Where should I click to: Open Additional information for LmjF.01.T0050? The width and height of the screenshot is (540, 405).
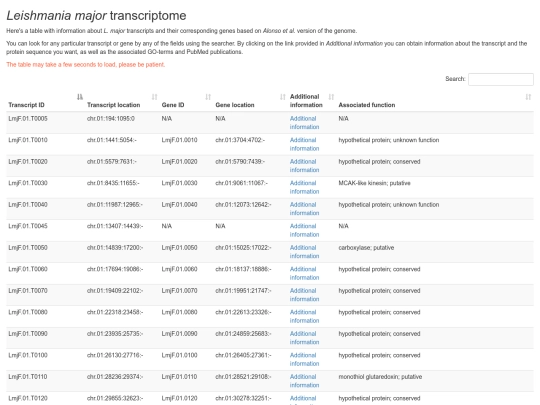pyautogui.click(x=304, y=252)
